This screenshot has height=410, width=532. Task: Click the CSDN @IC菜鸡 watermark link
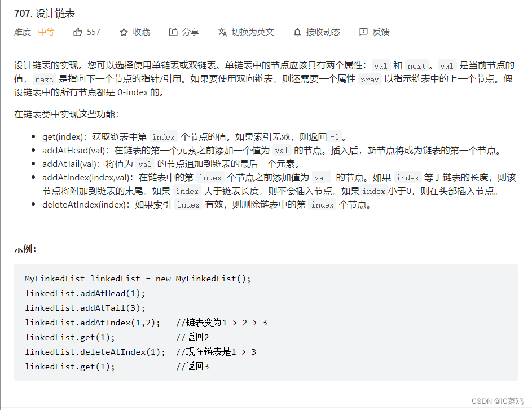(x=499, y=400)
